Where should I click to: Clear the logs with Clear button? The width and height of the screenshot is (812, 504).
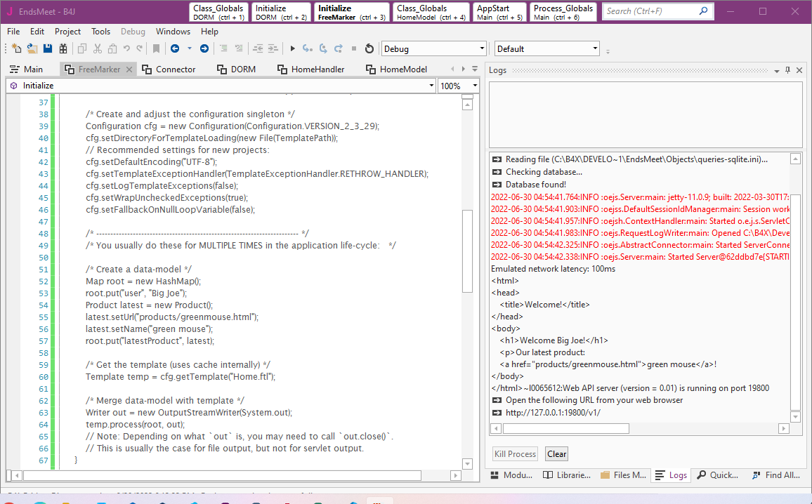point(557,453)
